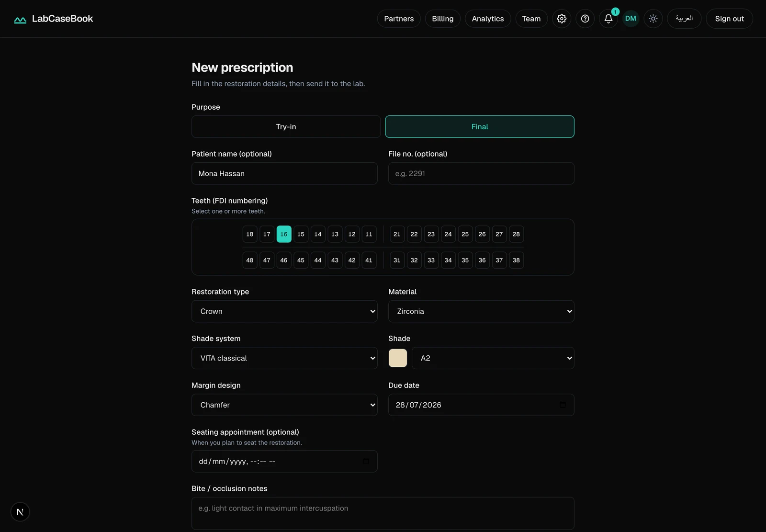Click Sign out button
The height and width of the screenshot is (532, 766).
click(730, 19)
